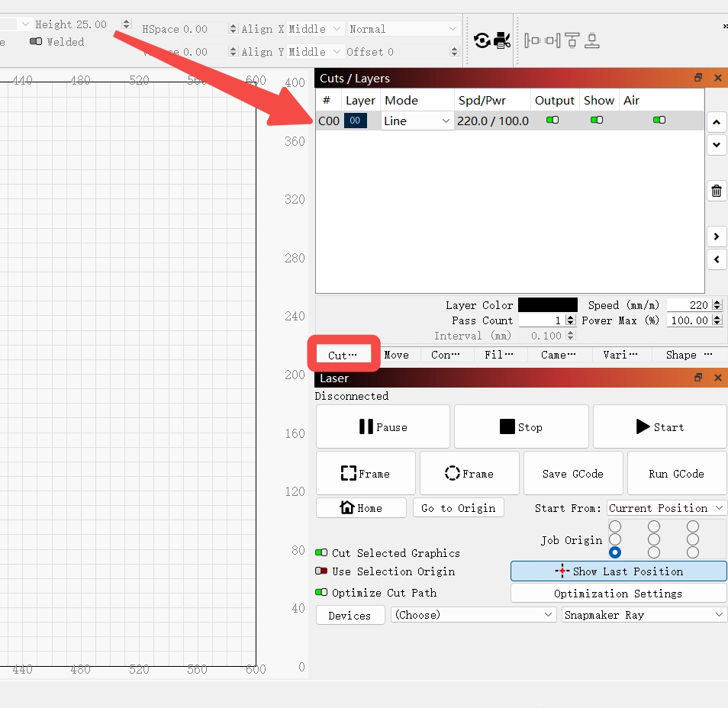Click Optimization Settings button
The width and height of the screenshot is (728, 708).
click(x=618, y=594)
